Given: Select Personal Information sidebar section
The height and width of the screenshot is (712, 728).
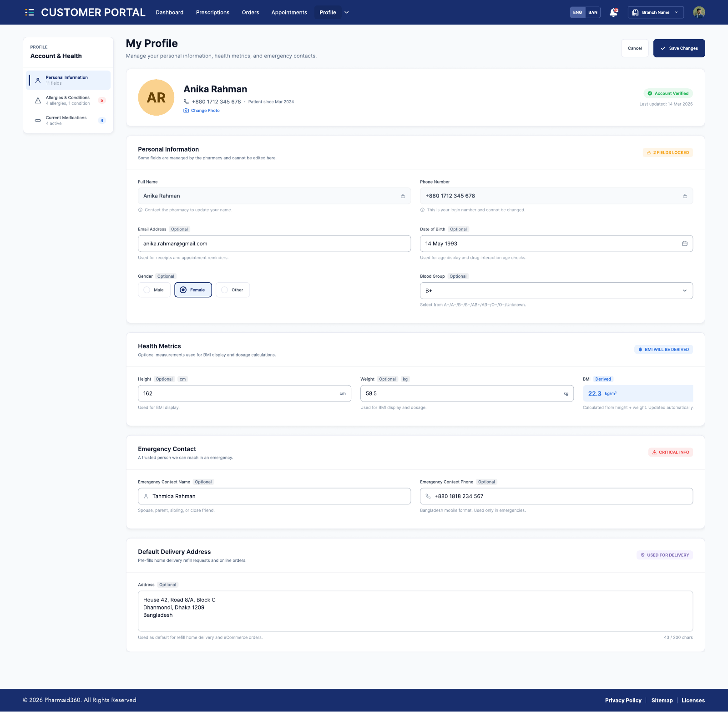Looking at the screenshot, I should coord(68,80).
